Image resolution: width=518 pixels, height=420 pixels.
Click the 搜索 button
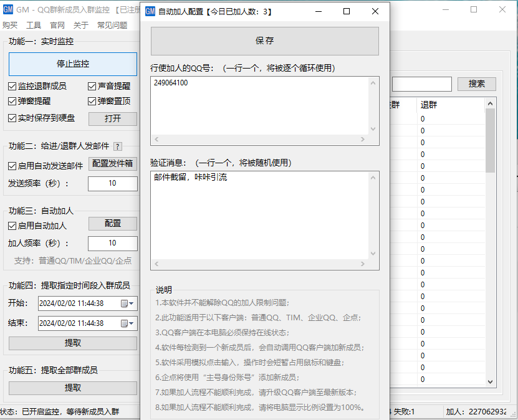(476, 84)
